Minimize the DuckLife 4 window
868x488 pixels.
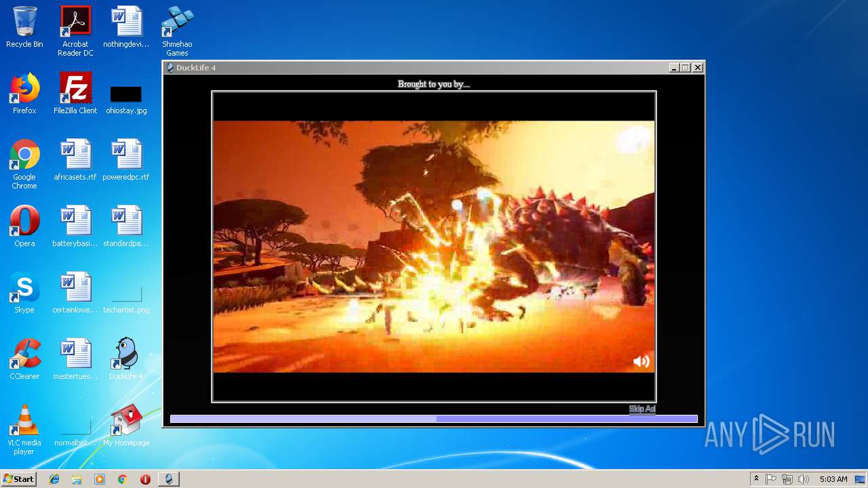tap(674, 68)
